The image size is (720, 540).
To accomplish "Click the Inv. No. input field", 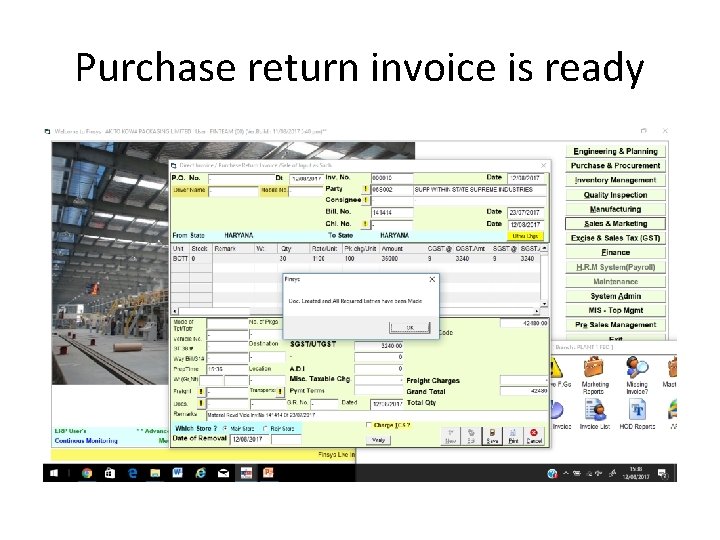I will 392,178.
